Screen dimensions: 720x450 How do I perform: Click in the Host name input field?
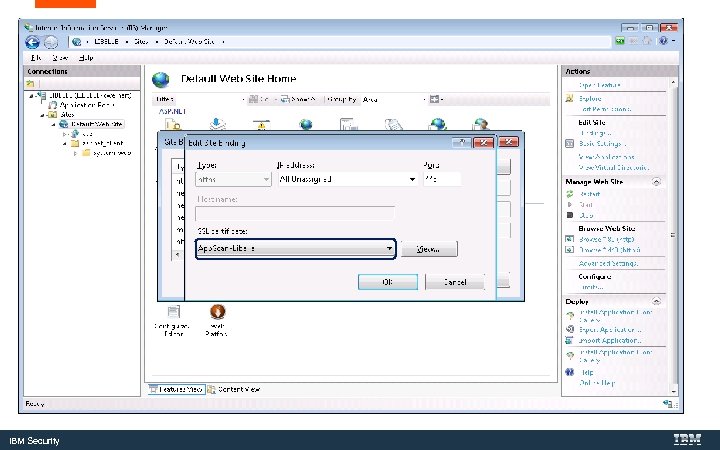[x=294, y=214]
